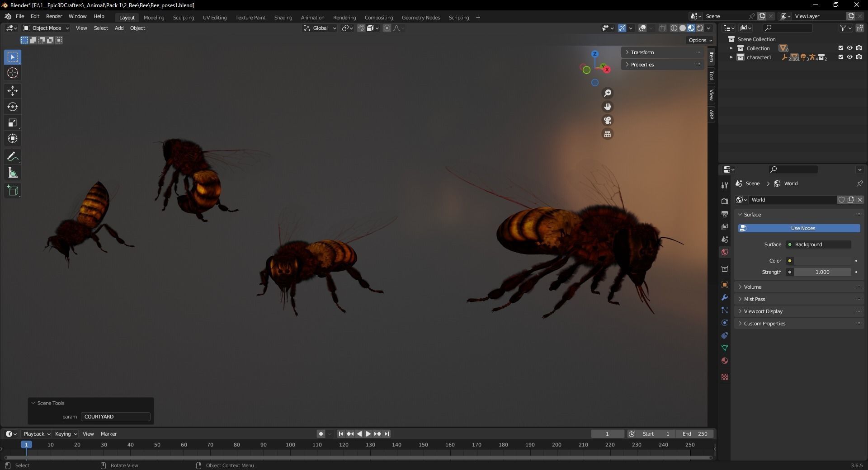
Task: Open the Scene properties tab
Action: click(725, 239)
